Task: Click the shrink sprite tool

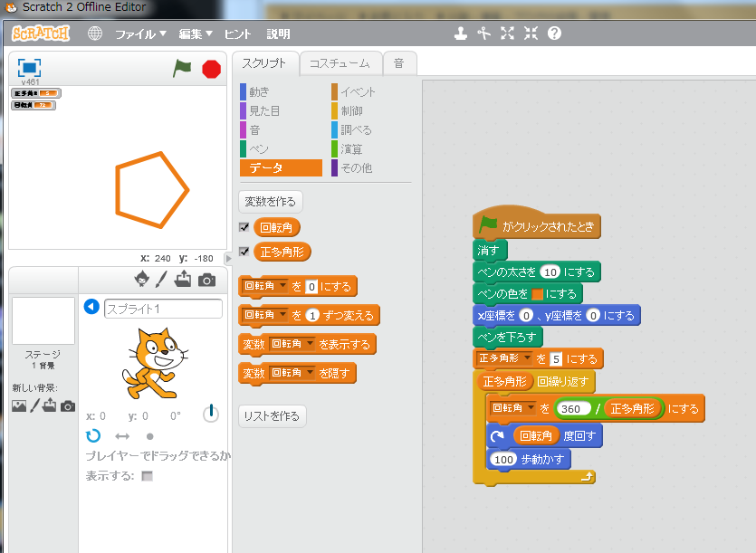Action: 531,33
